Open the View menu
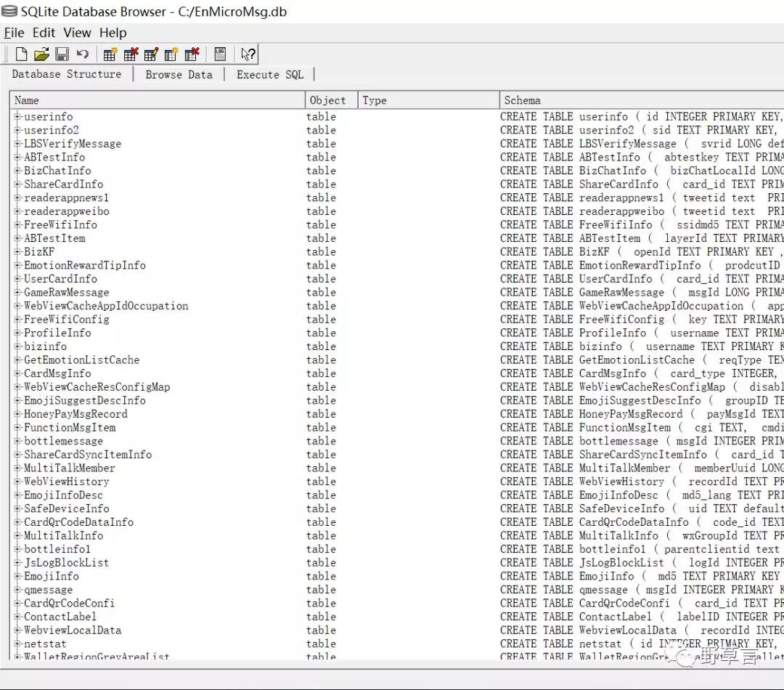 tap(77, 33)
